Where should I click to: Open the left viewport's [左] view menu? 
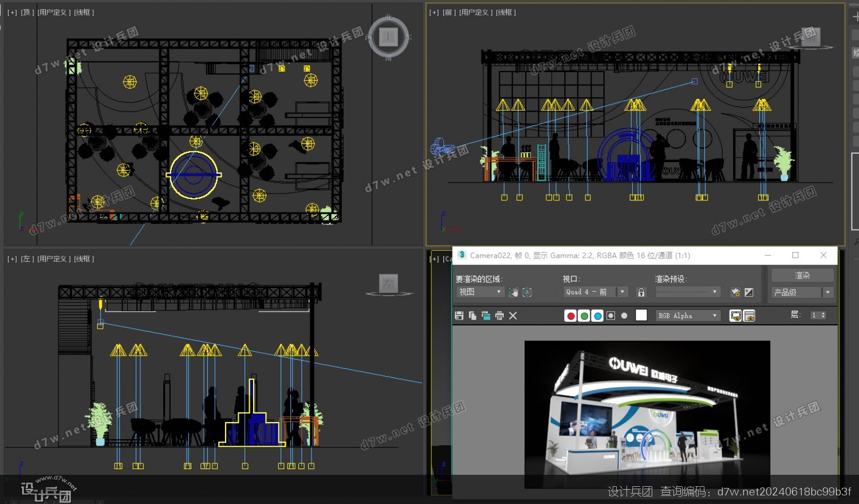tap(27, 259)
